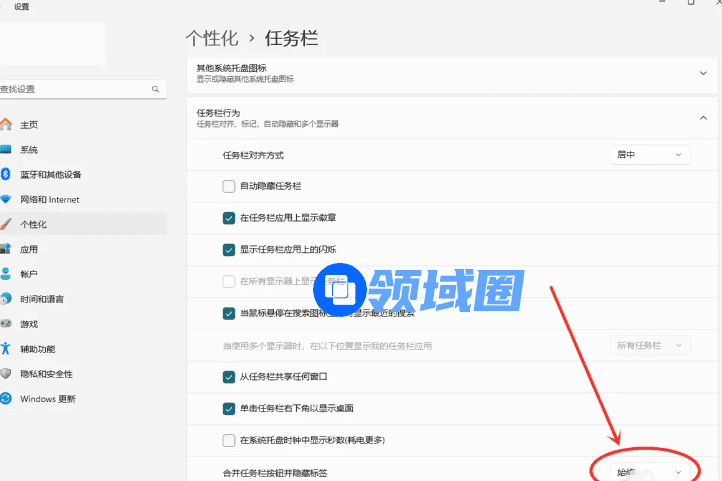Toggle 在系统托盘时钟中显示秒数 checkbox
The height and width of the screenshot is (481, 722).
[229, 440]
